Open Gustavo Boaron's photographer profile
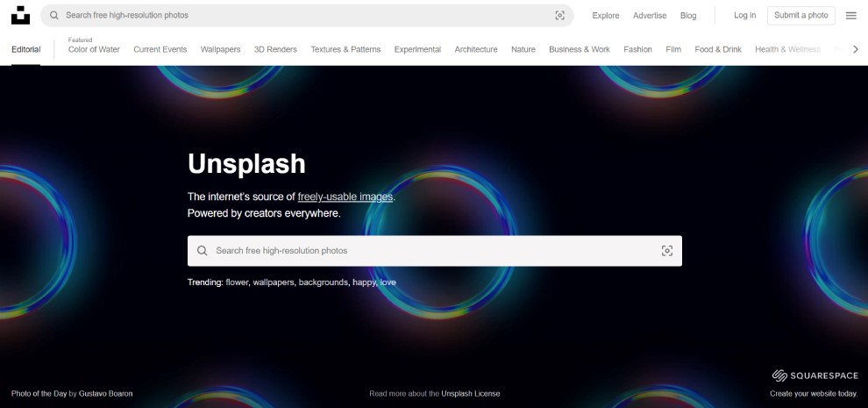The height and width of the screenshot is (408, 868). (106, 394)
